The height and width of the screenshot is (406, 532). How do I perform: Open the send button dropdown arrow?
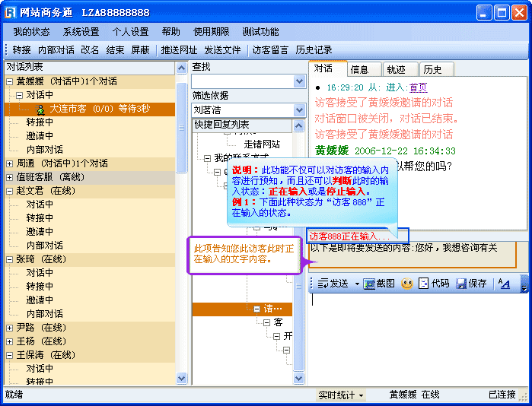[x=356, y=284]
